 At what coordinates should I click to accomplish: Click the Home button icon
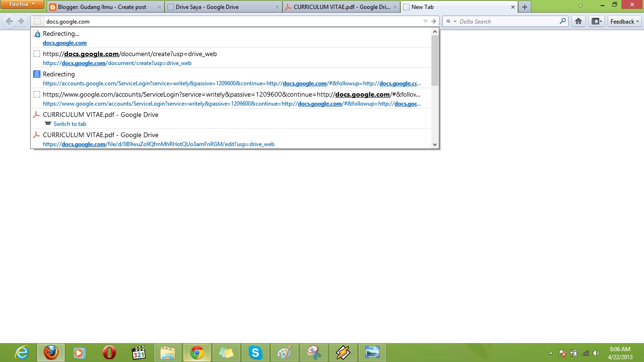tap(578, 21)
